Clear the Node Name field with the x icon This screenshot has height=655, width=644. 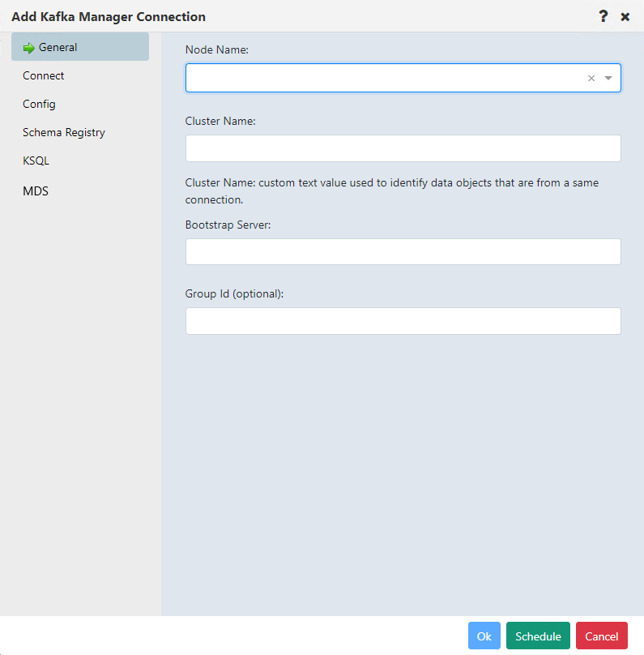coord(591,78)
